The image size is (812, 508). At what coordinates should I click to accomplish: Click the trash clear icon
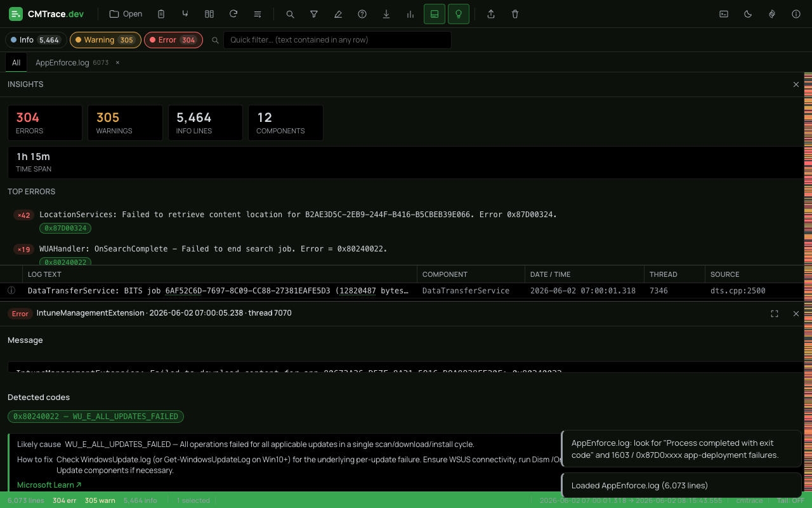coord(515,14)
